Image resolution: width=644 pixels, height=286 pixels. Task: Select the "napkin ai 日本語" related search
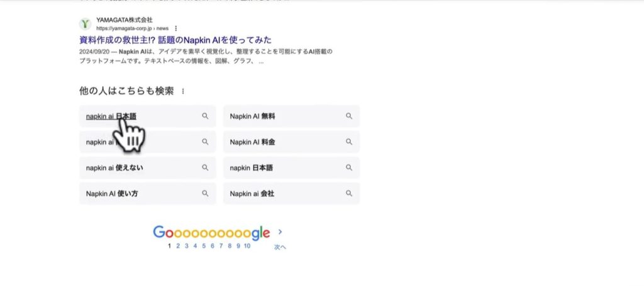(111, 116)
